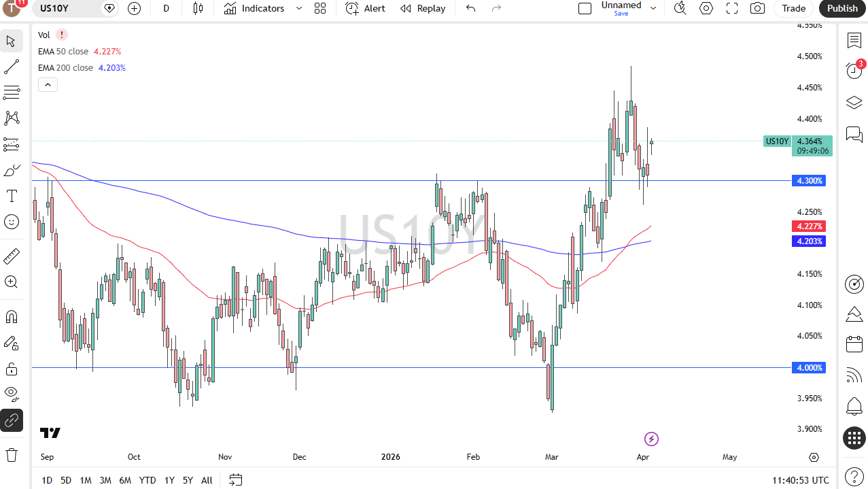Add symbol with the compare plus icon
The width and height of the screenshot is (868, 489).
click(x=134, y=8)
